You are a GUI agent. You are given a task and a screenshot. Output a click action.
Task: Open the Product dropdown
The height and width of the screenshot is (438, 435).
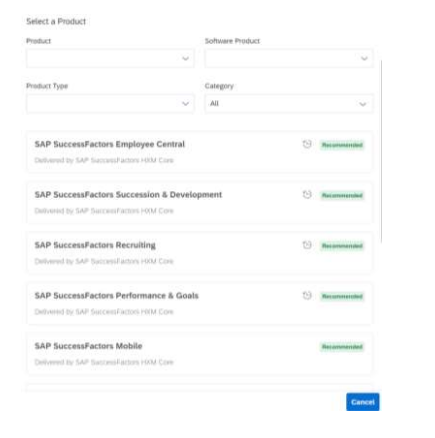pos(110,58)
